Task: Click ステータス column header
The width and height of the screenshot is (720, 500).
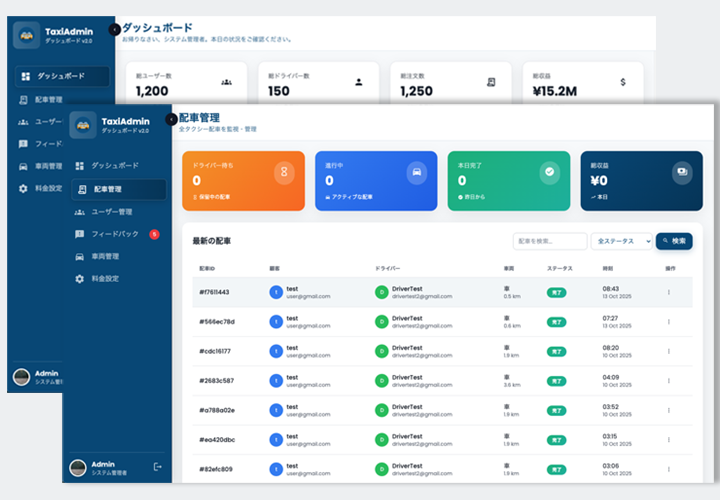Action: pyautogui.click(x=560, y=269)
